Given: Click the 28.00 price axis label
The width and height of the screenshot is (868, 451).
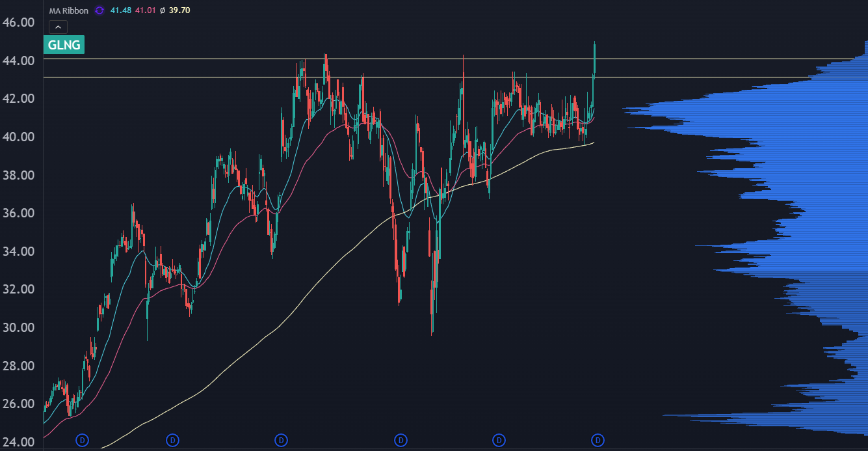Looking at the screenshot, I should [18, 366].
